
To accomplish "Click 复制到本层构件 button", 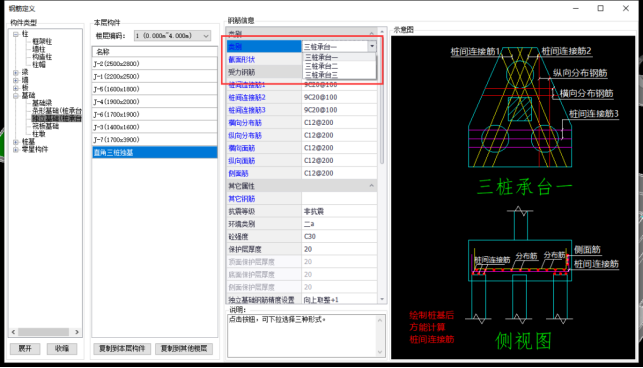I will point(122,349).
